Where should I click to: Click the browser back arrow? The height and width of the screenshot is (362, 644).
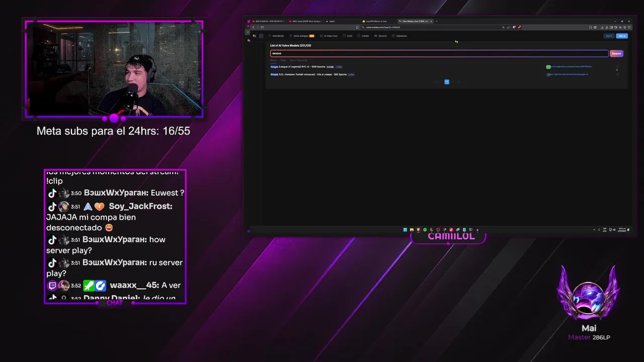[x=253, y=27]
